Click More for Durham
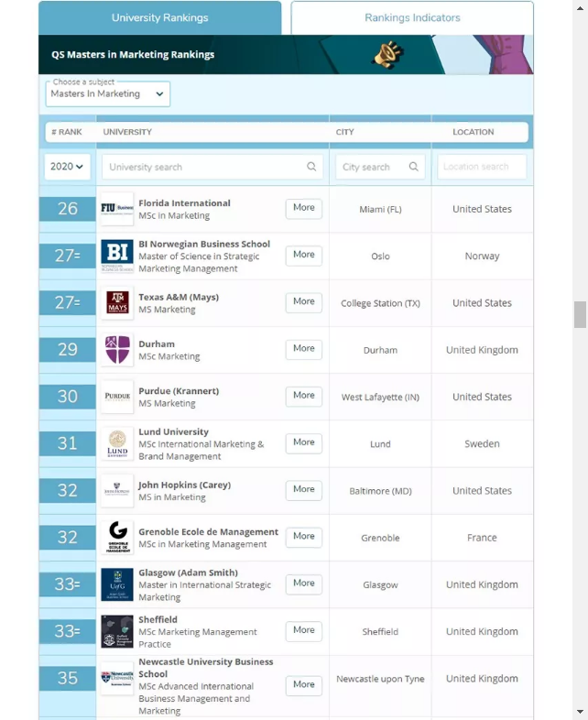Viewport: 588px width, 720px height. [304, 348]
